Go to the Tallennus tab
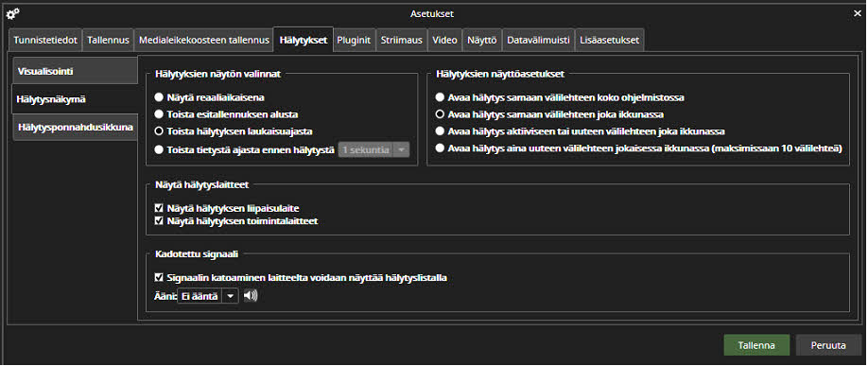 tap(108, 40)
